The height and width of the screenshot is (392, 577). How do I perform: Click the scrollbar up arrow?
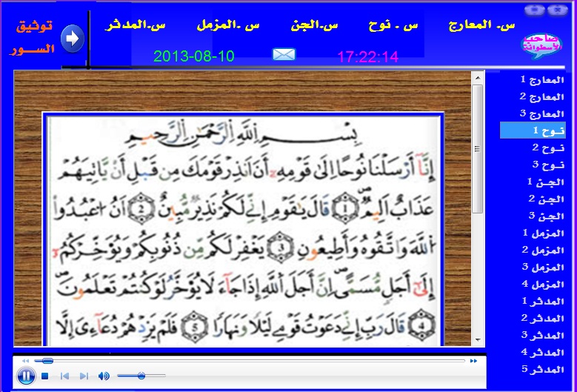[x=478, y=78]
